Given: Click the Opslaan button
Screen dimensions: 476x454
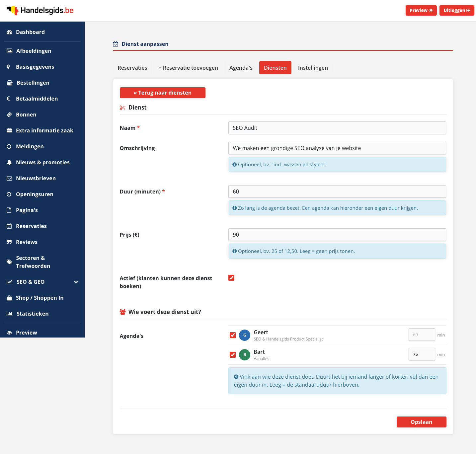Looking at the screenshot, I should 422,422.
